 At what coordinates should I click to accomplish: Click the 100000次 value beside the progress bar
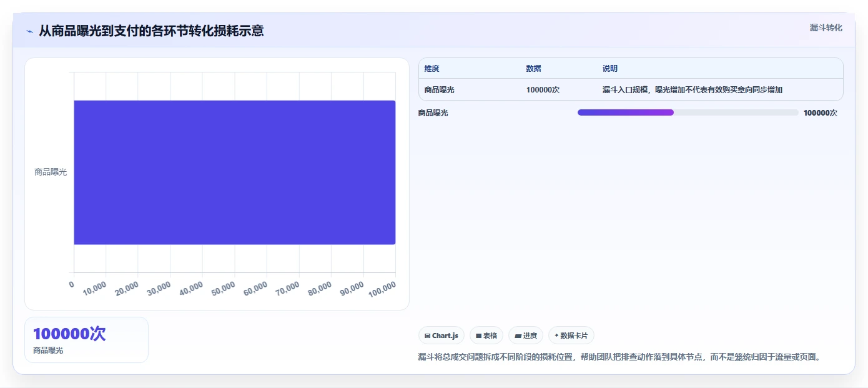click(821, 113)
